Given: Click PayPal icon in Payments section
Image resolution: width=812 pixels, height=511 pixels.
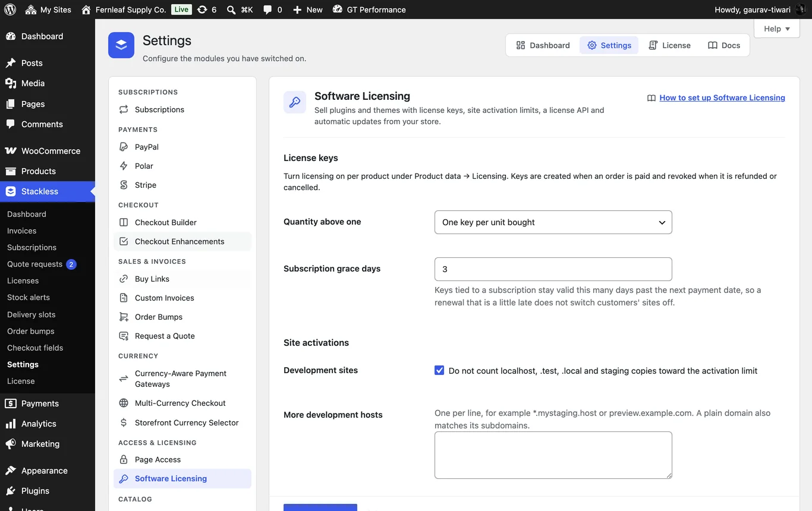Looking at the screenshot, I should pos(124,147).
